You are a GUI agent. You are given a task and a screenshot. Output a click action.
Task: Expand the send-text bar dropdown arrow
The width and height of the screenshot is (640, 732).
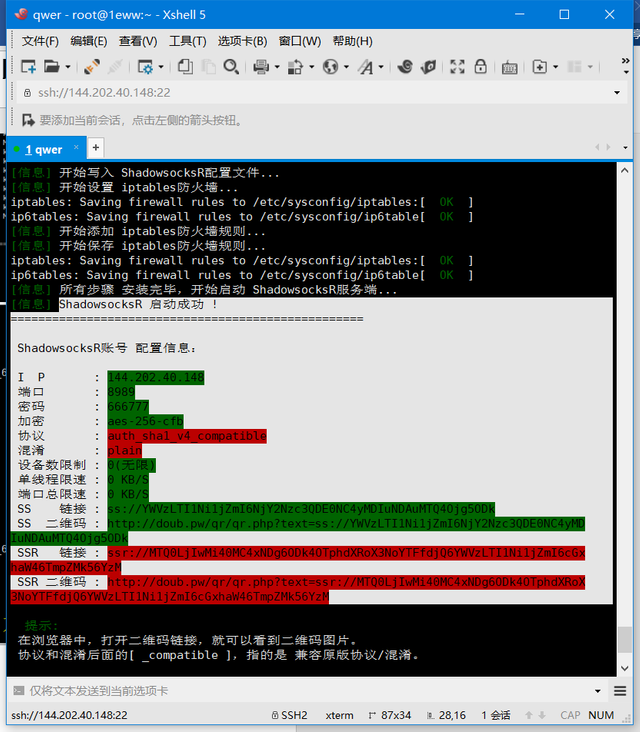[x=598, y=691]
